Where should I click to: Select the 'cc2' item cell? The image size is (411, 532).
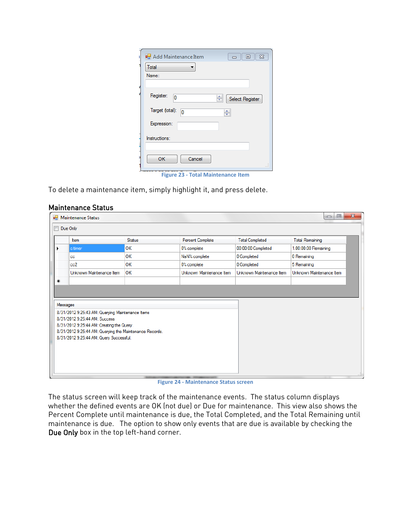coord(97,265)
